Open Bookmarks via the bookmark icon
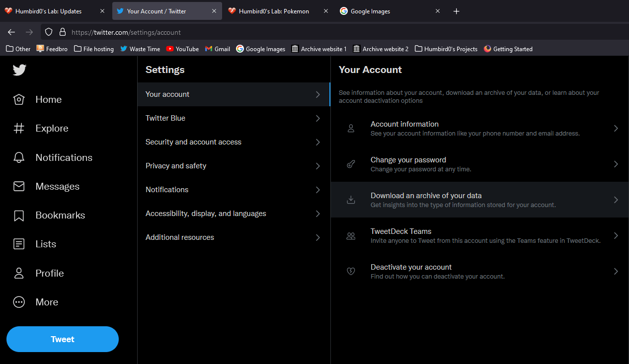Screen dimensions: 629x364 19,216
